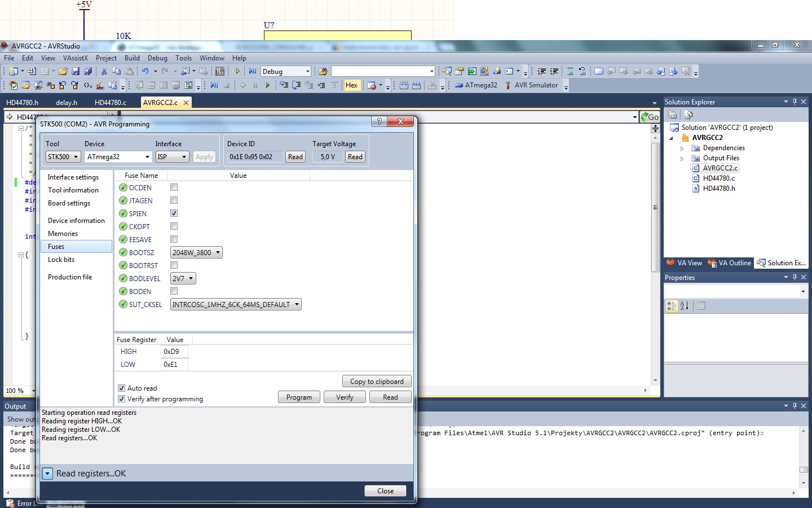Click the Device ID Read button
The image size is (812, 508).
[295, 157]
